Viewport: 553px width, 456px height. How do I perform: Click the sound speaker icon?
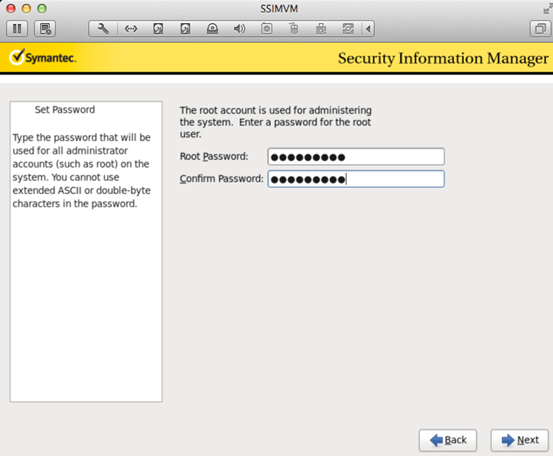click(x=239, y=29)
